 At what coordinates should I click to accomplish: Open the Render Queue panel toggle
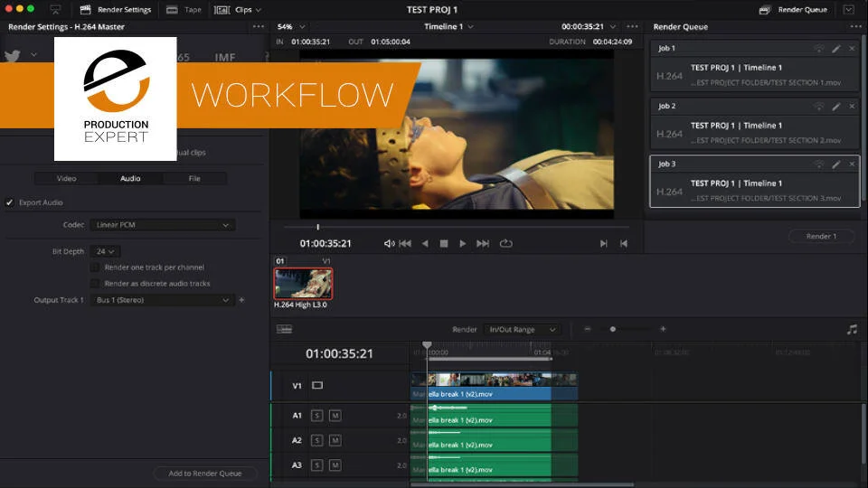tap(793, 9)
